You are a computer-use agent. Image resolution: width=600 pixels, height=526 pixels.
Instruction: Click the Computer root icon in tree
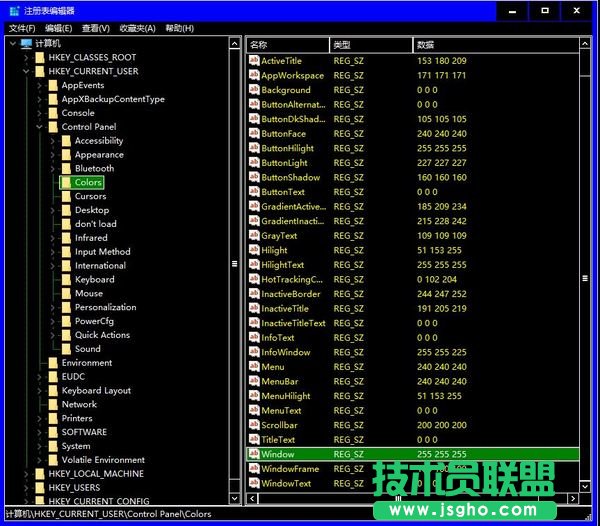(x=26, y=44)
